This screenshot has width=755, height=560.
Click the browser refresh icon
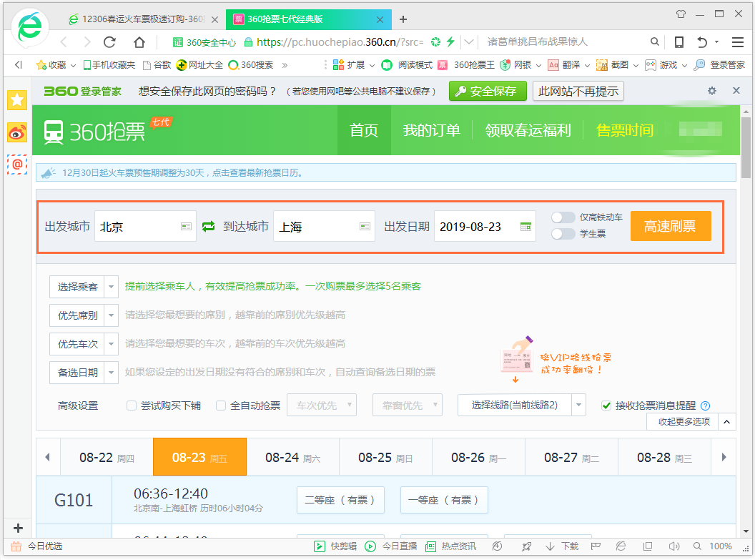click(109, 41)
